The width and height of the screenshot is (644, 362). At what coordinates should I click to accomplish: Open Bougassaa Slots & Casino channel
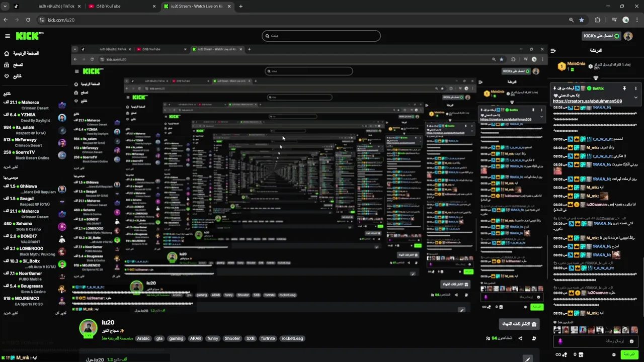click(x=34, y=289)
